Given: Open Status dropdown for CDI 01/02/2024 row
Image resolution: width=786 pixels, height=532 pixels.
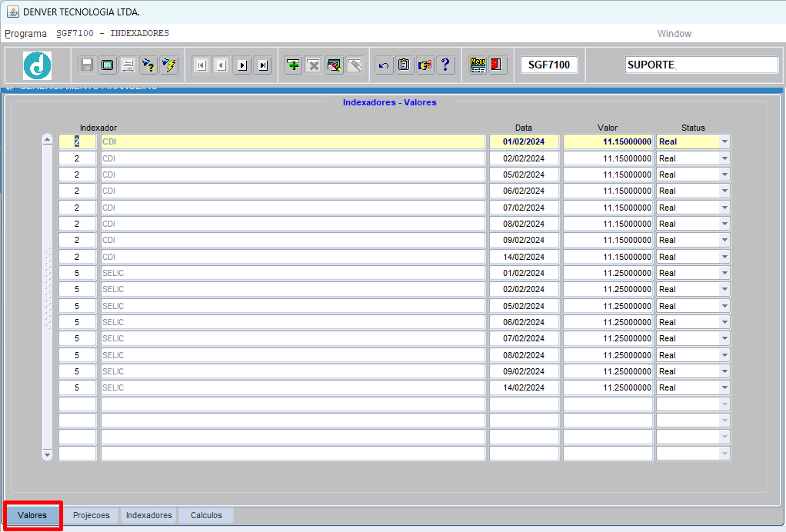Looking at the screenshot, I should click(x=724, y=141).
